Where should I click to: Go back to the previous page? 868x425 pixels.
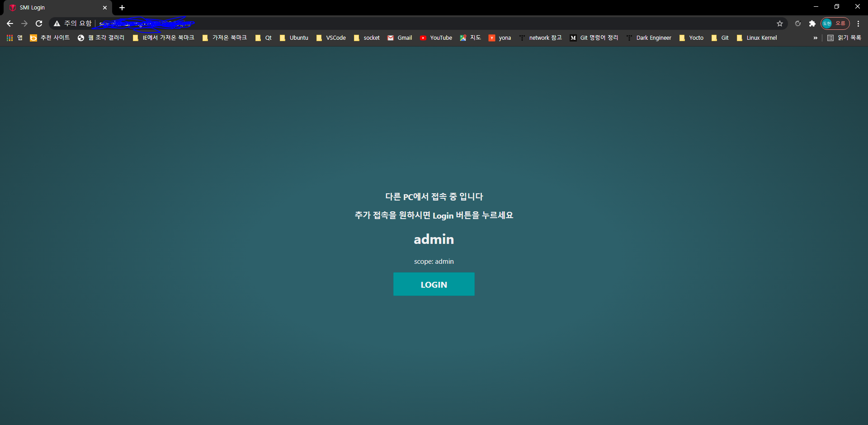click(x=10, y=23)
